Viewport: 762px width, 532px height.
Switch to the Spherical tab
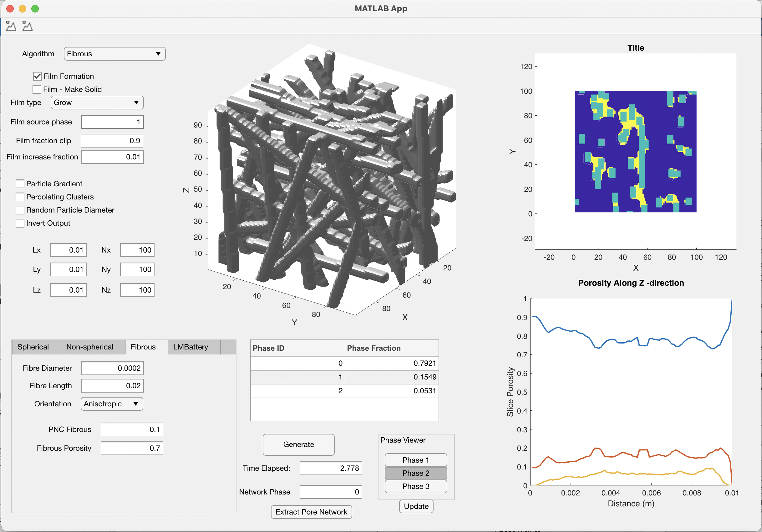coord(35,347)
